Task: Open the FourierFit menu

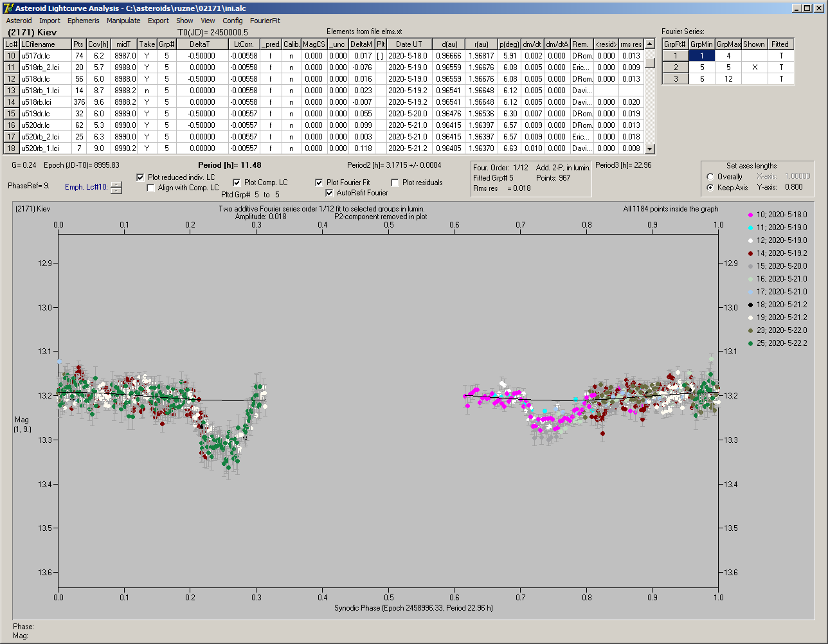Action: click(265, 21)
